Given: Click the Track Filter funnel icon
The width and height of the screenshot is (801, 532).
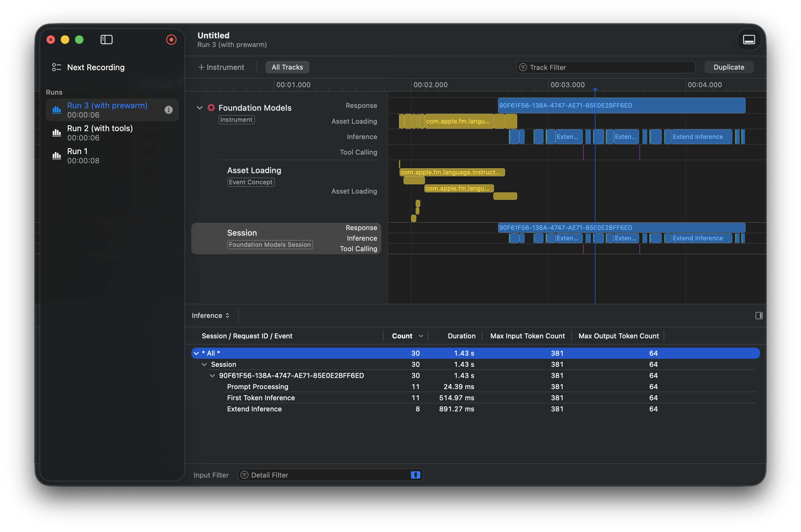Looking at the screenshot, I should coord(523,67).
